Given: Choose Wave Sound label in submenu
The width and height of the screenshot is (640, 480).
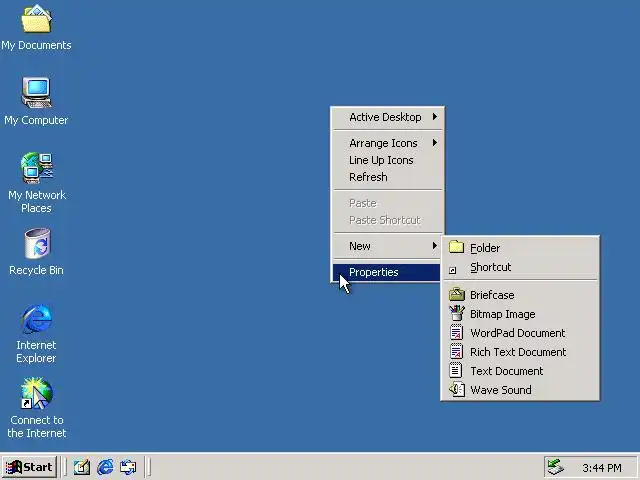Looking at the screenshot, I should point(501,390).
